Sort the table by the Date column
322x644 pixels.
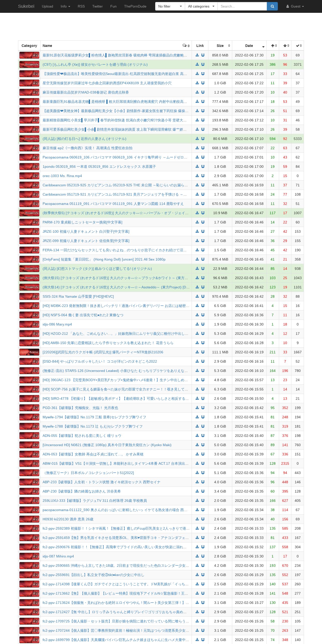(x=249, y=46)
